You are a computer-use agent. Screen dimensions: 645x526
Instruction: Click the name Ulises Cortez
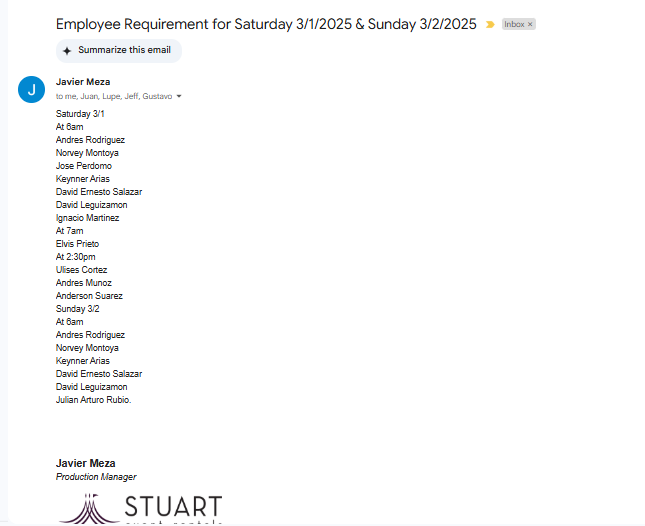coord(81,270)
